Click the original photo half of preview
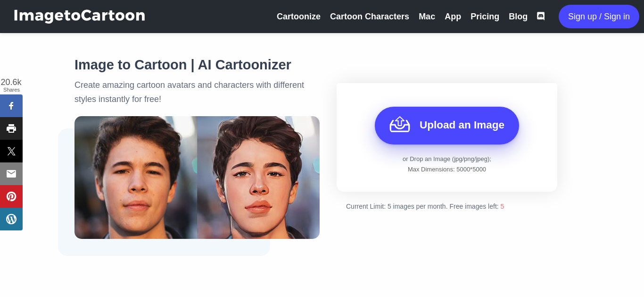This screenshot has width=644, height=297. (136, 178)
